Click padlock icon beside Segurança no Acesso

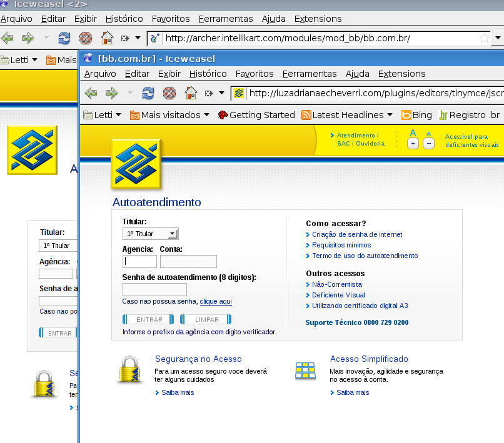131,370
